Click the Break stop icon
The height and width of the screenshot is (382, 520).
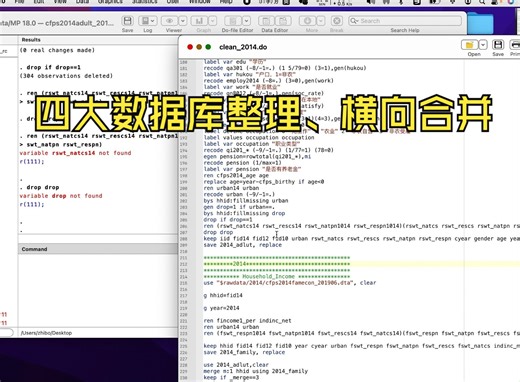point(337,21)
